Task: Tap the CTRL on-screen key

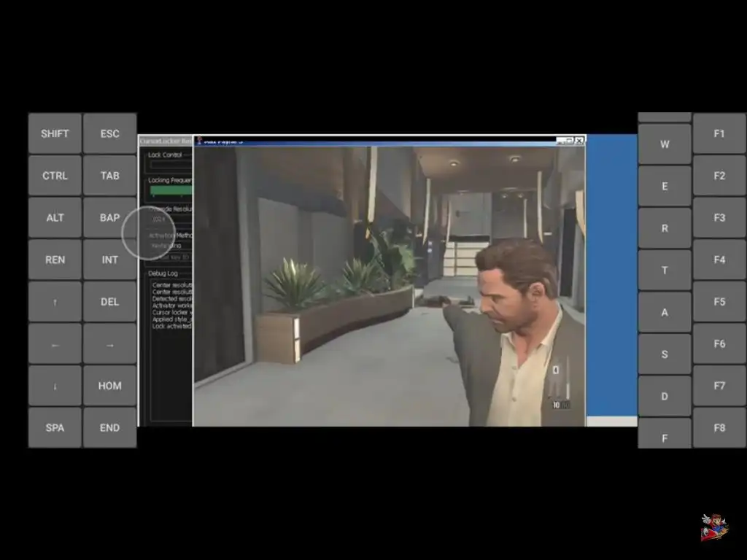Action: 55,176
